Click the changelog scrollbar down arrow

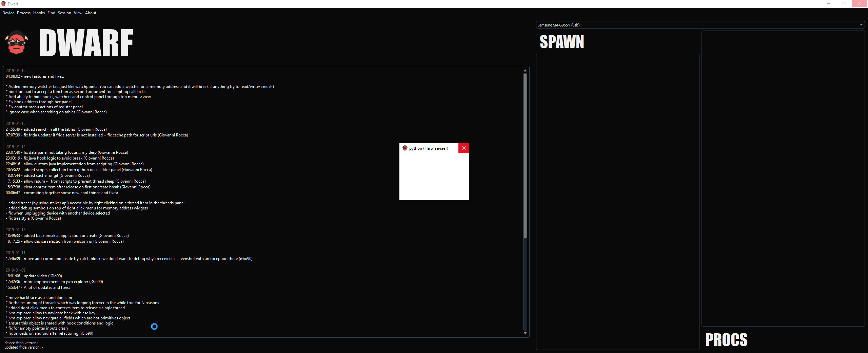[525, 333]
